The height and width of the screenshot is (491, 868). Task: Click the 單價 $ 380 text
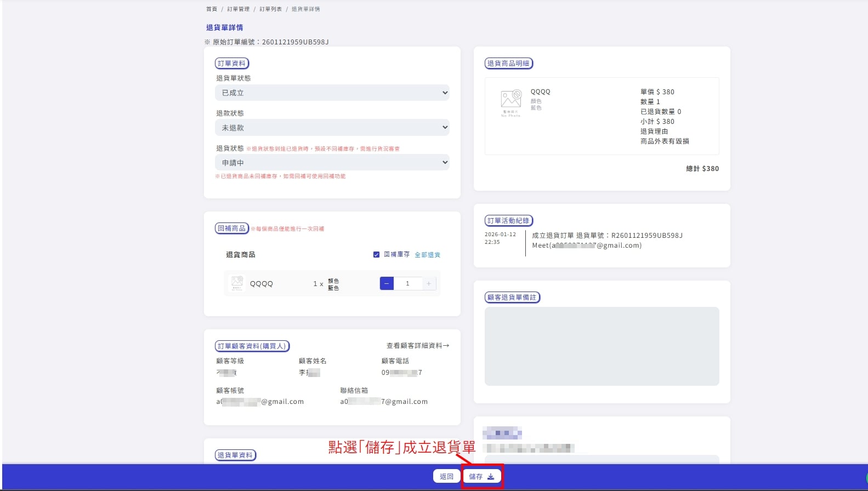point(657,92)
